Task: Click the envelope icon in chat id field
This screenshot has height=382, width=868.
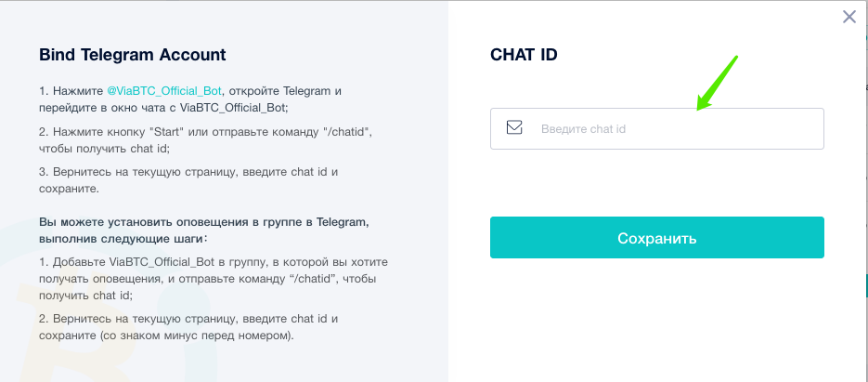Action: click(x=514, y=128)
